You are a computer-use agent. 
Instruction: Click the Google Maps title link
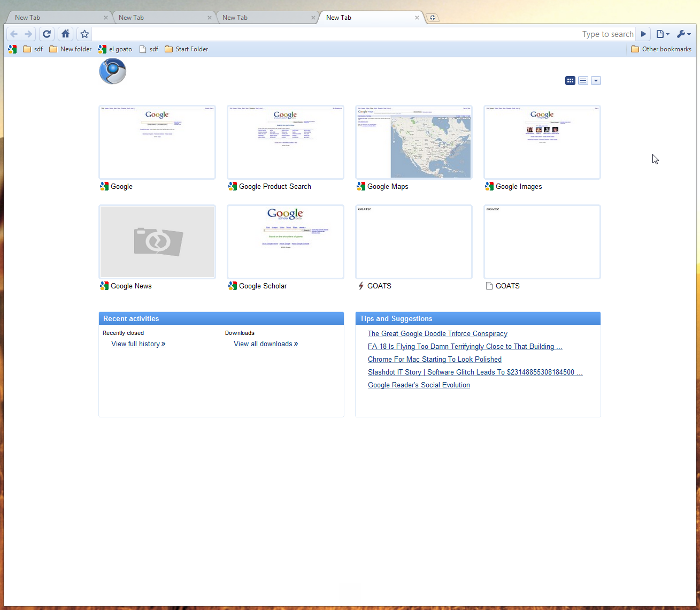(x=388, y=187)
